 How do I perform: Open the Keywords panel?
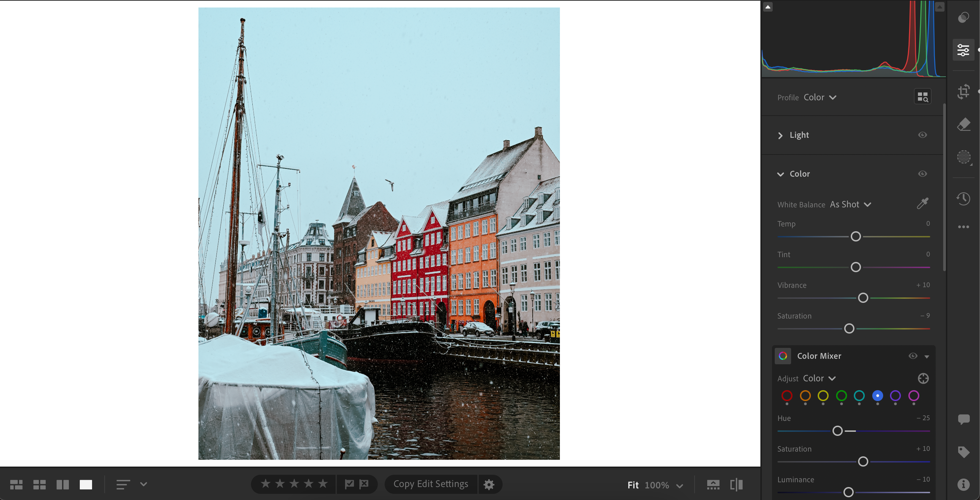pos(964,452)
